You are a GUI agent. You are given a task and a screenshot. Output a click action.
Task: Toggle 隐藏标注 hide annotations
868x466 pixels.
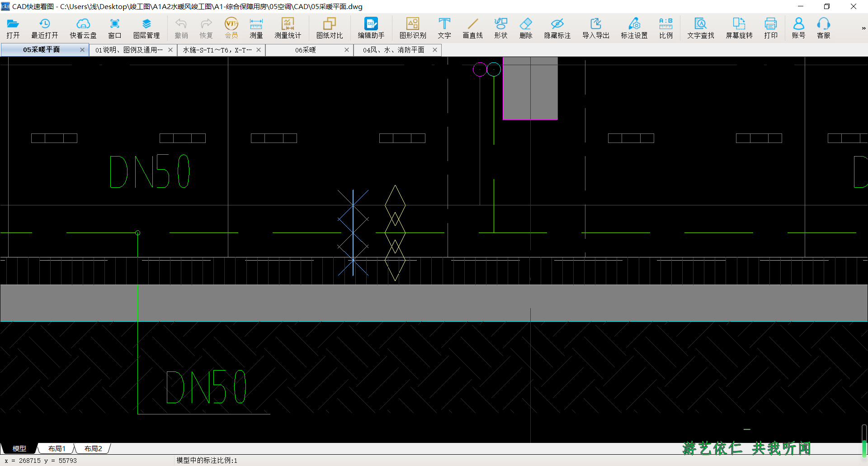point(557,28)
